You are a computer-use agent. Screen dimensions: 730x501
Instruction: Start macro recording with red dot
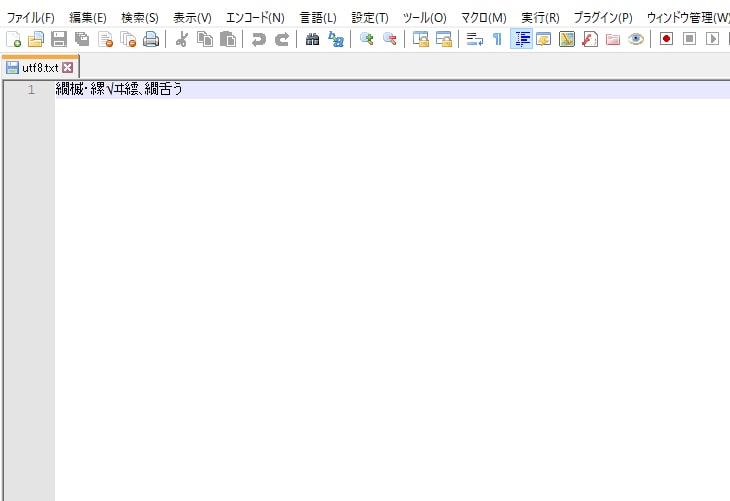click(x=666, y=39)
